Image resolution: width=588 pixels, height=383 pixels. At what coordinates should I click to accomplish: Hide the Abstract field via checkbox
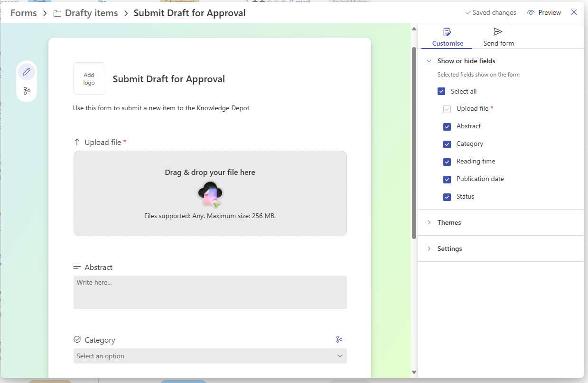pyautogui.click(x=447, y=127)
